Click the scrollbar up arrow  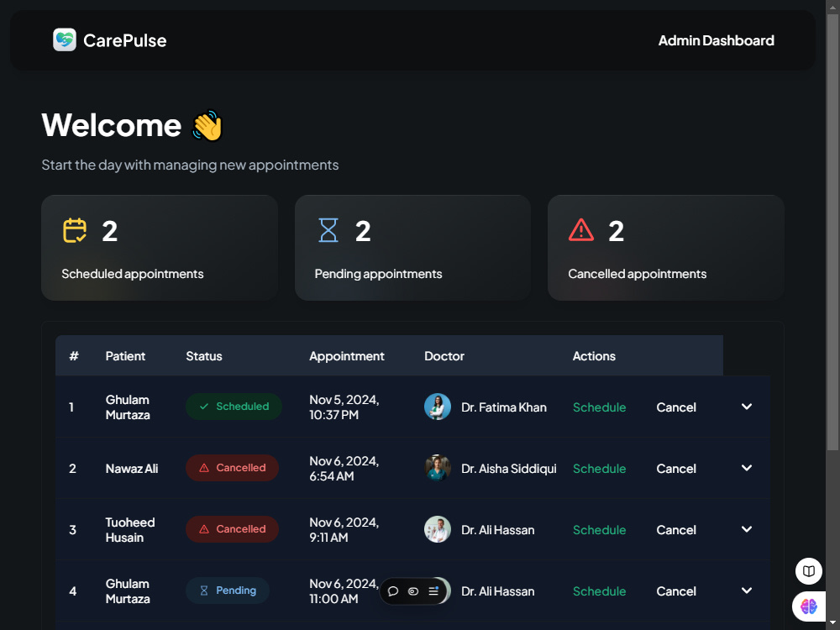832,6
